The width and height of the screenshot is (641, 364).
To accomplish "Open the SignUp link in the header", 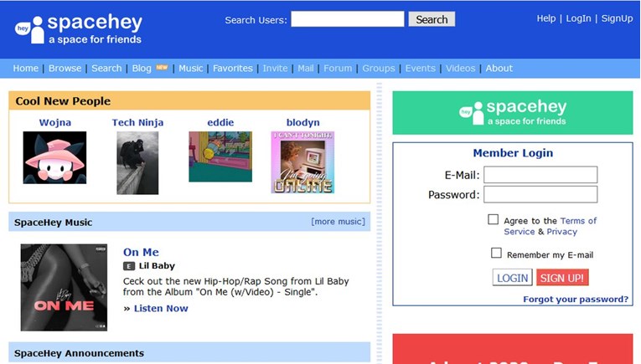I will click(x=617, y=18).
